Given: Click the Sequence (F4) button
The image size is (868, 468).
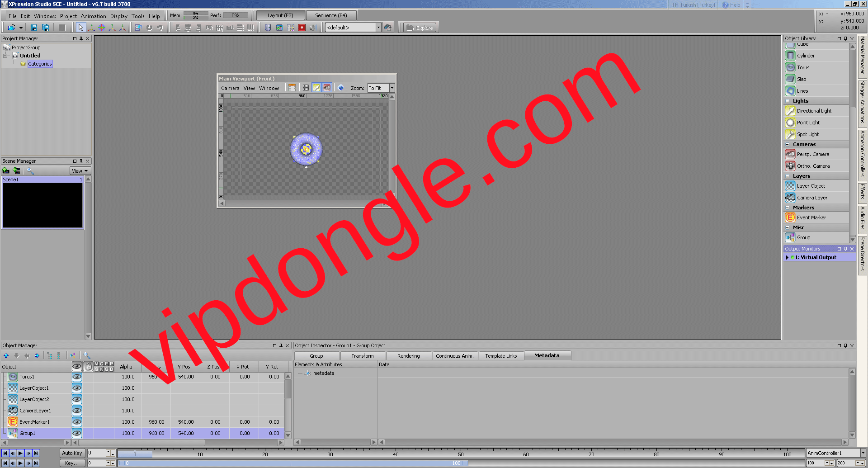Looking at the screenshot, I should 331,15.
